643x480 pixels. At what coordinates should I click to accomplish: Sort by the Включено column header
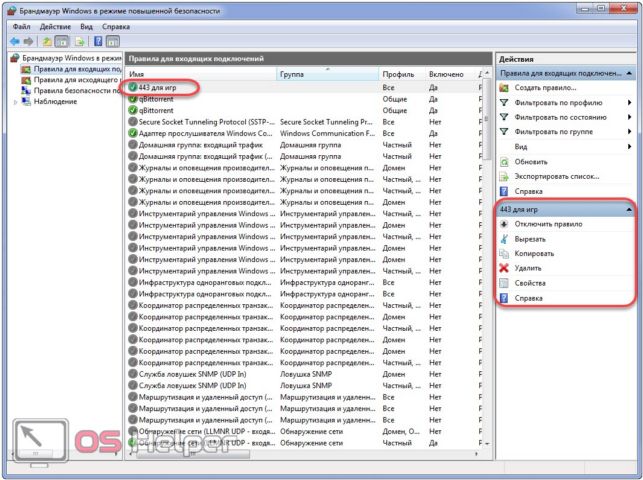(x=450, y=74)
